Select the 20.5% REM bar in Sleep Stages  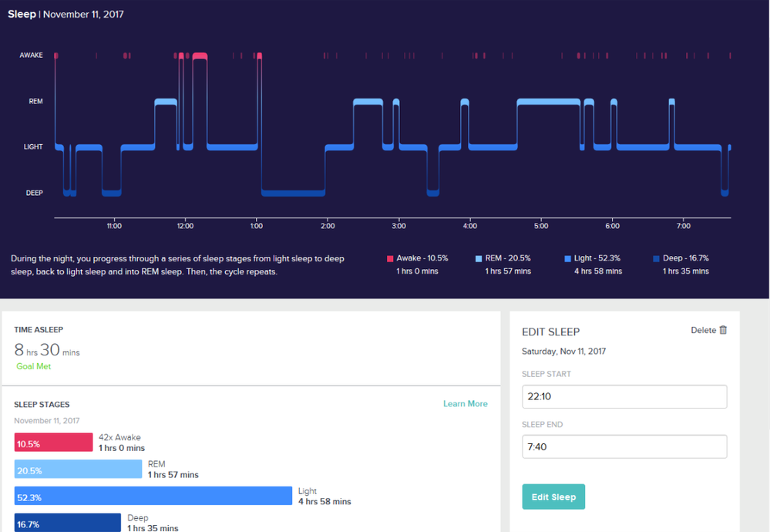pyautogui.click(x=78, y=470)
